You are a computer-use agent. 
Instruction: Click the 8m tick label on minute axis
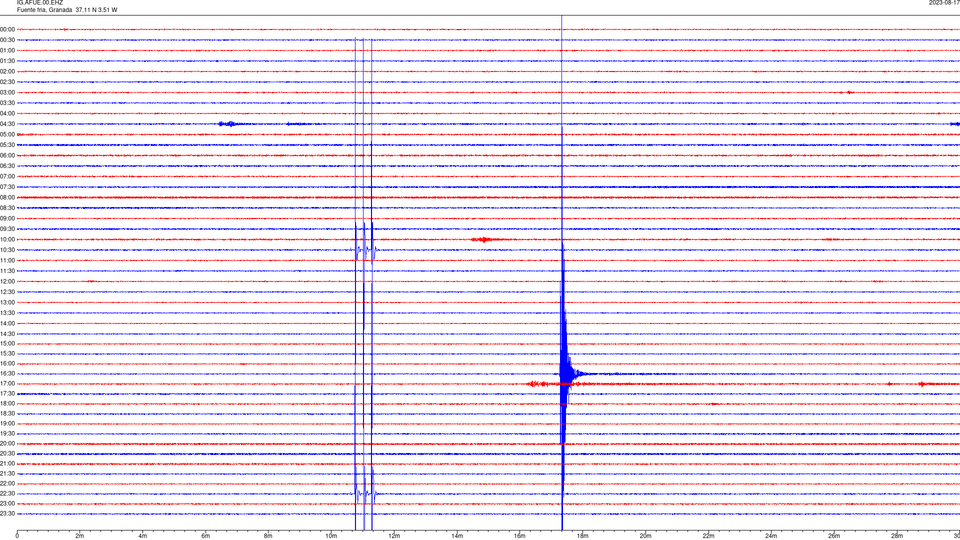(x=268, y=536)
